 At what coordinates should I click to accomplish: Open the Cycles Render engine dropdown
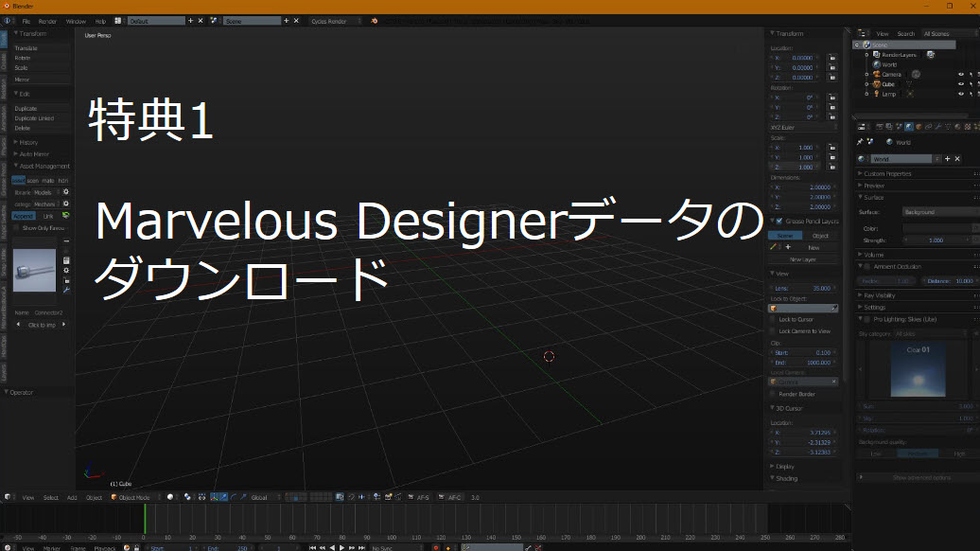[334, 21]
